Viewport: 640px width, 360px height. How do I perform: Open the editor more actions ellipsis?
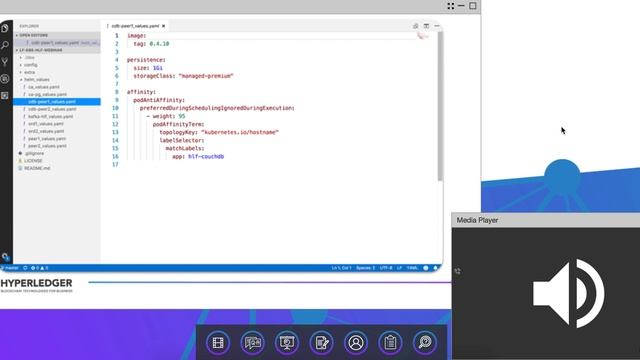[437, 26]
